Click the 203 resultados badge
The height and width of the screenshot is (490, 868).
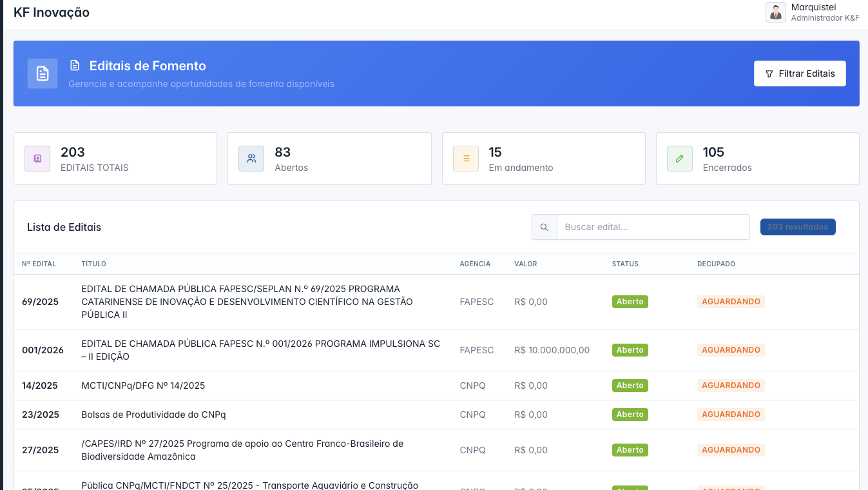[798, 227]
